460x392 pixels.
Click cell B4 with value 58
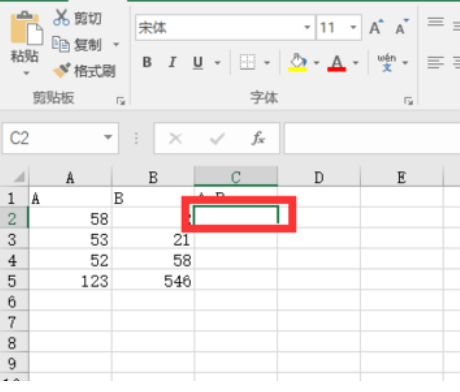coord(153,260)
